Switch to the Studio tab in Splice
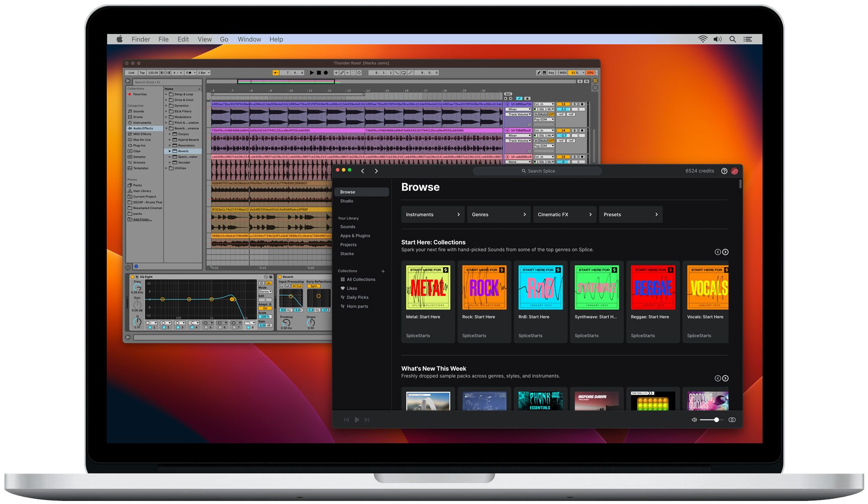 tap(346, 201)
